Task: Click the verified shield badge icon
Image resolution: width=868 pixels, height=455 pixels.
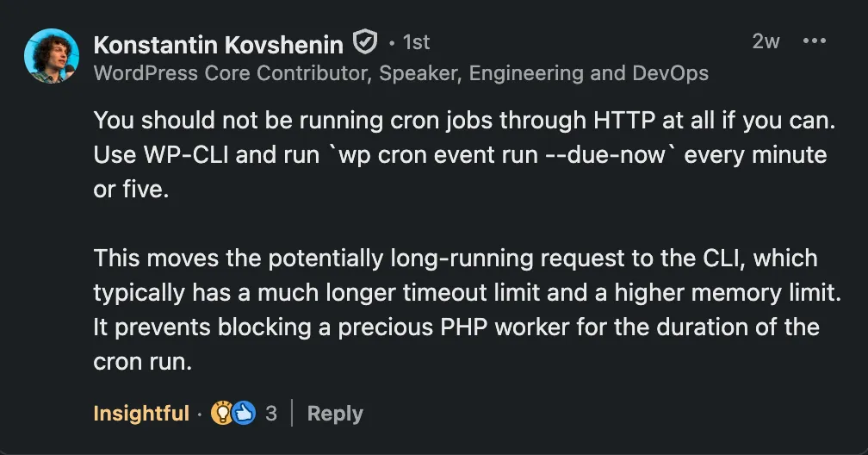Action: pyautogui.click(x=366, y=42)
